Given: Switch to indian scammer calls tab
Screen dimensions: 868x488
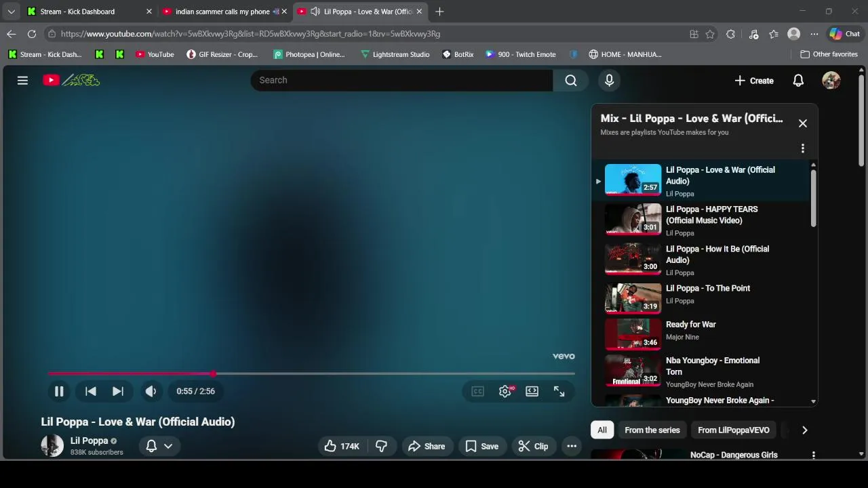Looking at the screenshot, I should 224,12.
